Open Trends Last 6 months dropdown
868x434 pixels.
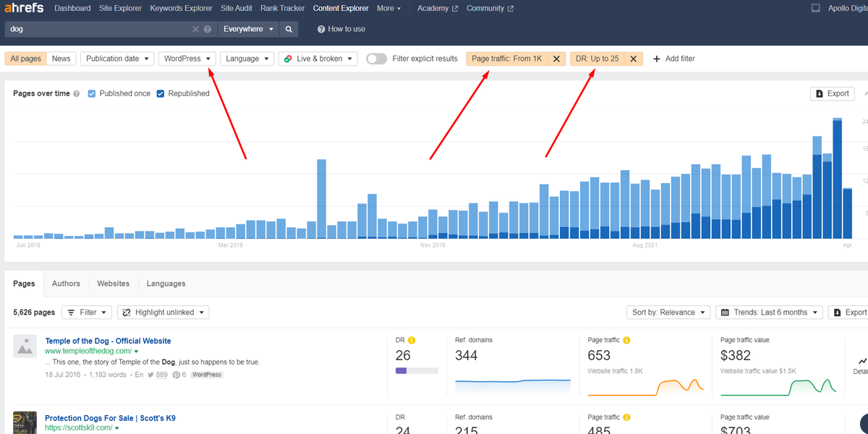pos(769,312)
